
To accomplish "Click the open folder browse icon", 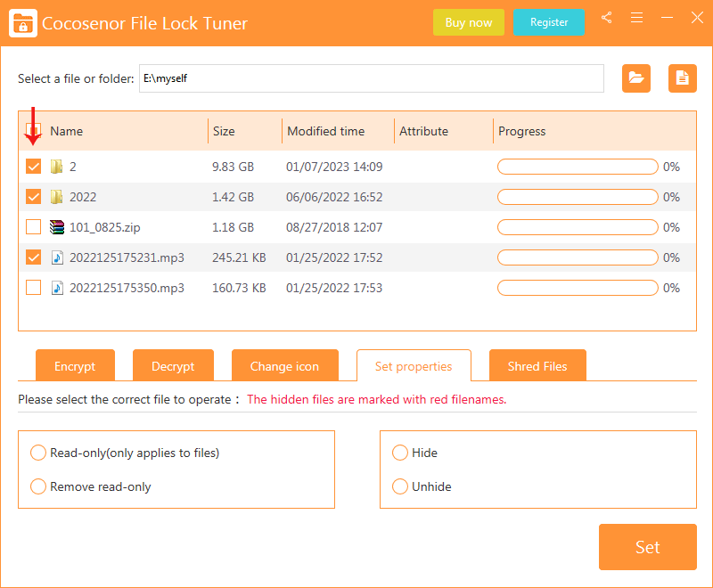I will 636,78.
